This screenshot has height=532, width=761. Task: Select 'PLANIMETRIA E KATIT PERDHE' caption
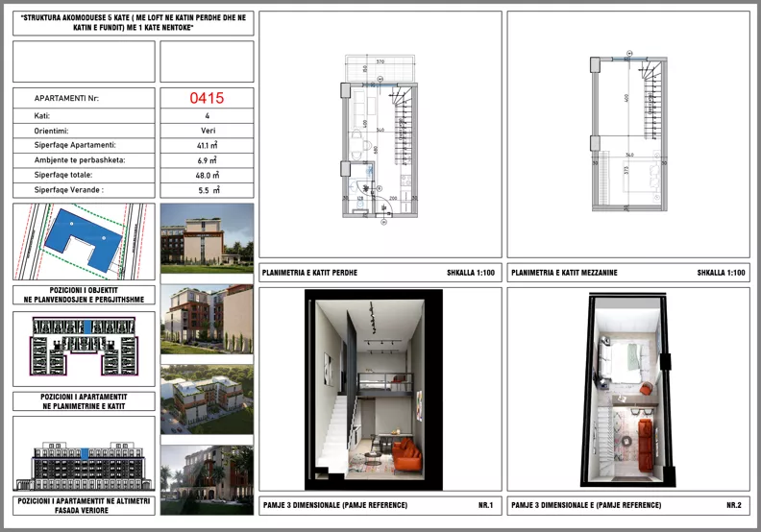[309, 273]
